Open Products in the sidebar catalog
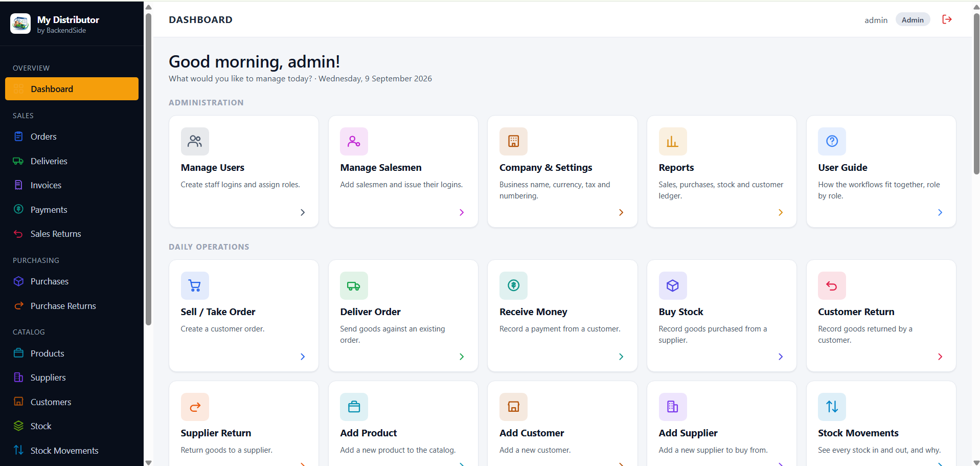 [x=72, y=353]
